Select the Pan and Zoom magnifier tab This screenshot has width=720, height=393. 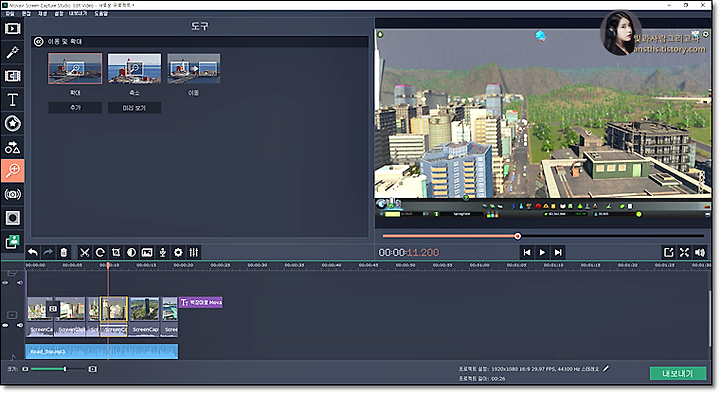[x=12, y=171]
